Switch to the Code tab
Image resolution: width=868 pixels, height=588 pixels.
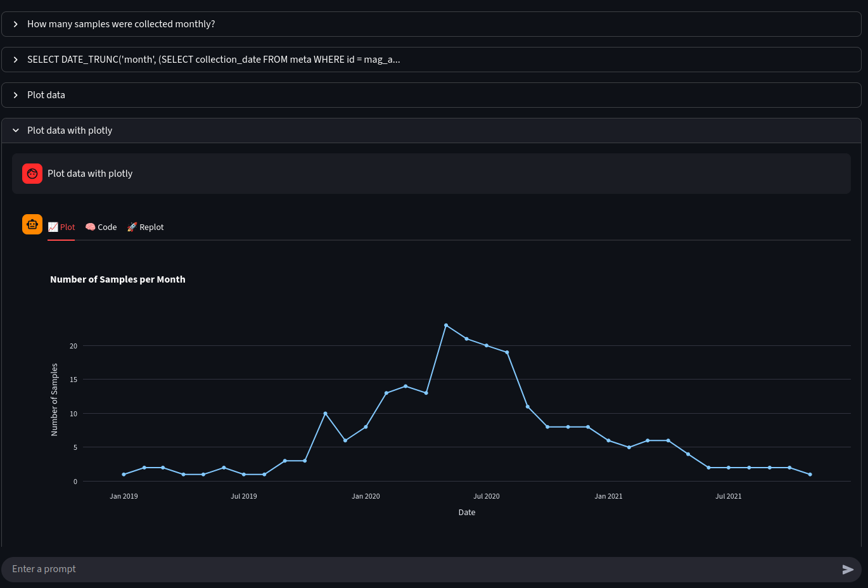(107, 227)
